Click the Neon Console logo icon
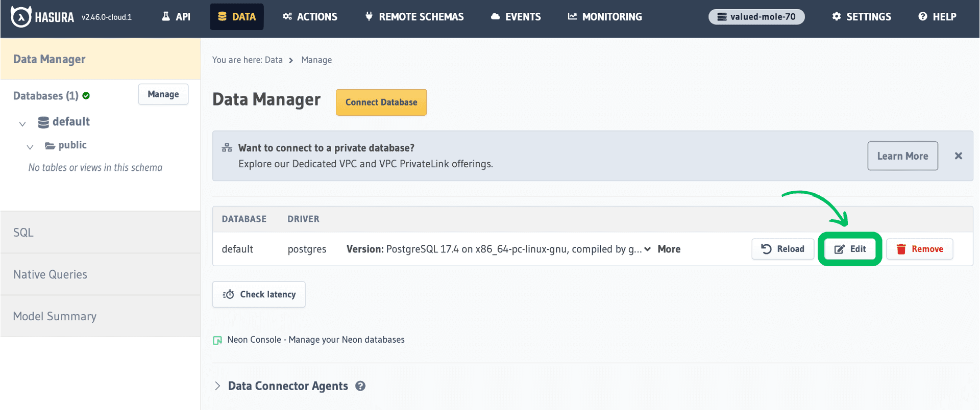This screenshot has height=410, width=980. click(217, 340)
